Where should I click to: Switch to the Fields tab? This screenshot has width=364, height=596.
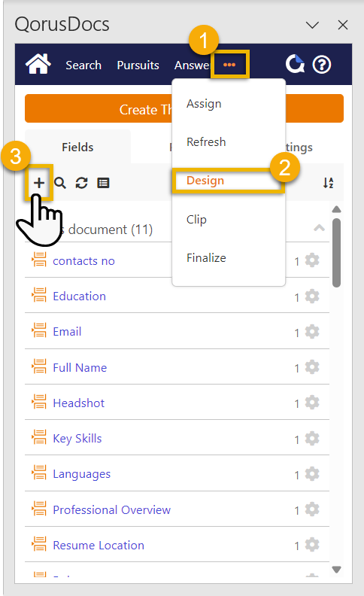pos(77,147)
